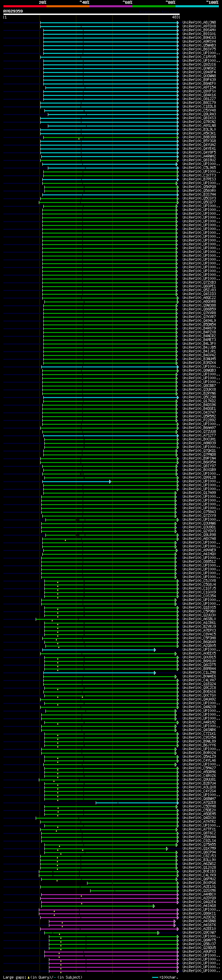
Task: Select hit UniRef100_A4R1M2
Action: coord(199,722)
